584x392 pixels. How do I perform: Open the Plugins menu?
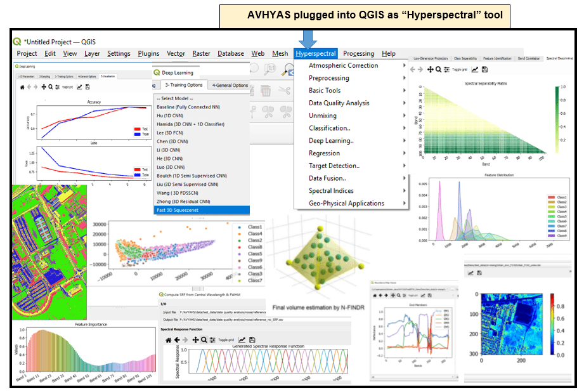pos(148,54)
